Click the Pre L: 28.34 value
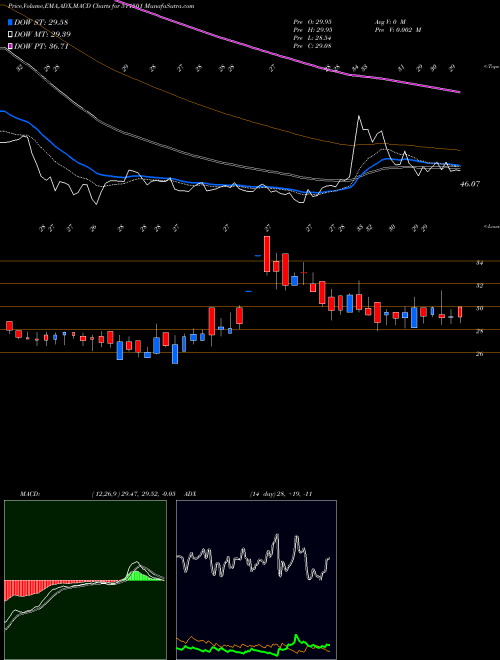500x660 pixels. 312,38
